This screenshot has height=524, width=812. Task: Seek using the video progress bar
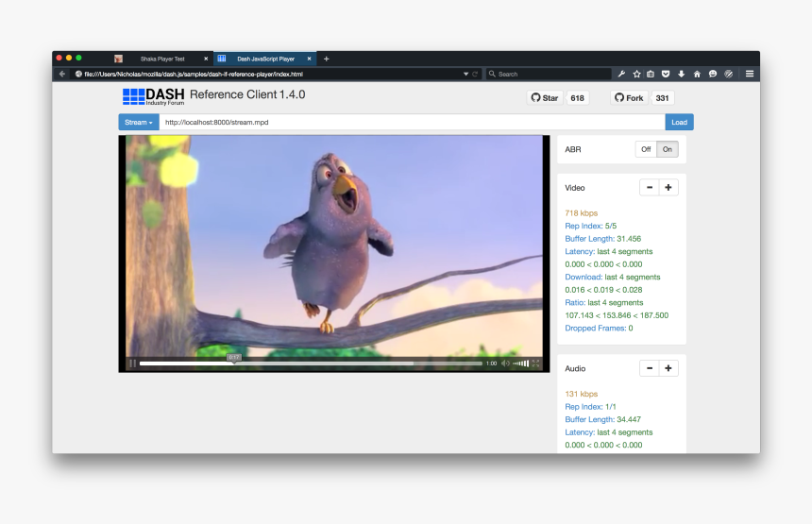[x=311, y=363]
